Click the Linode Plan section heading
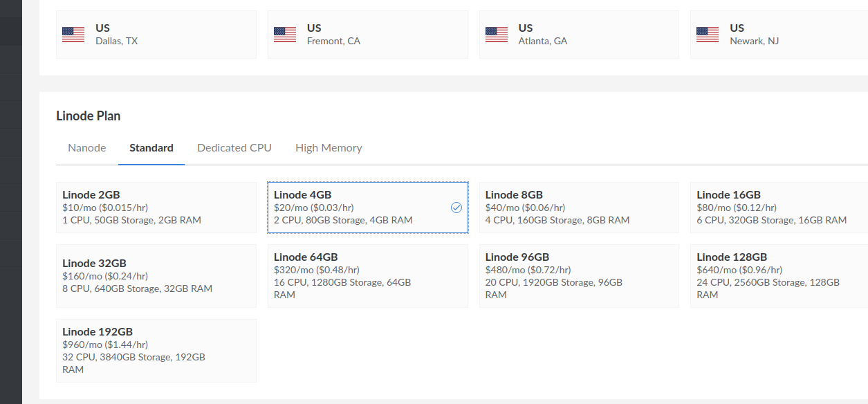The width and height of the screenshot is (868, 404). coord(89,116)
